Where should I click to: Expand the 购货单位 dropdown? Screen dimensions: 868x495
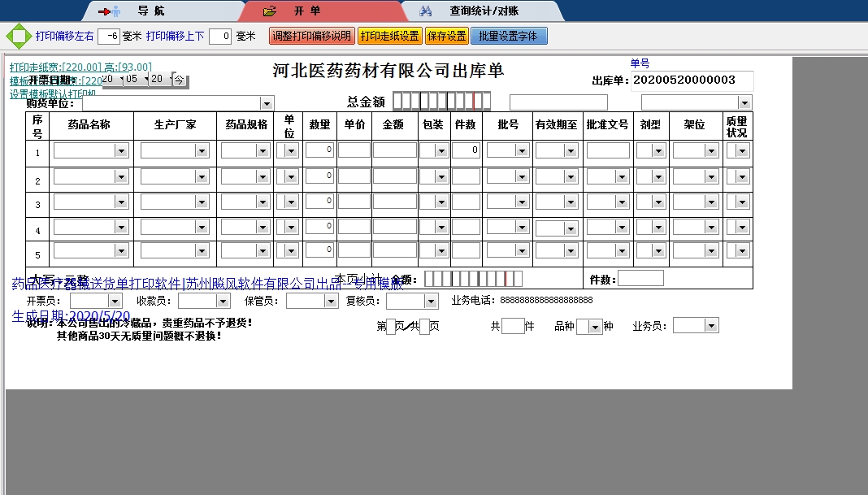266,103
